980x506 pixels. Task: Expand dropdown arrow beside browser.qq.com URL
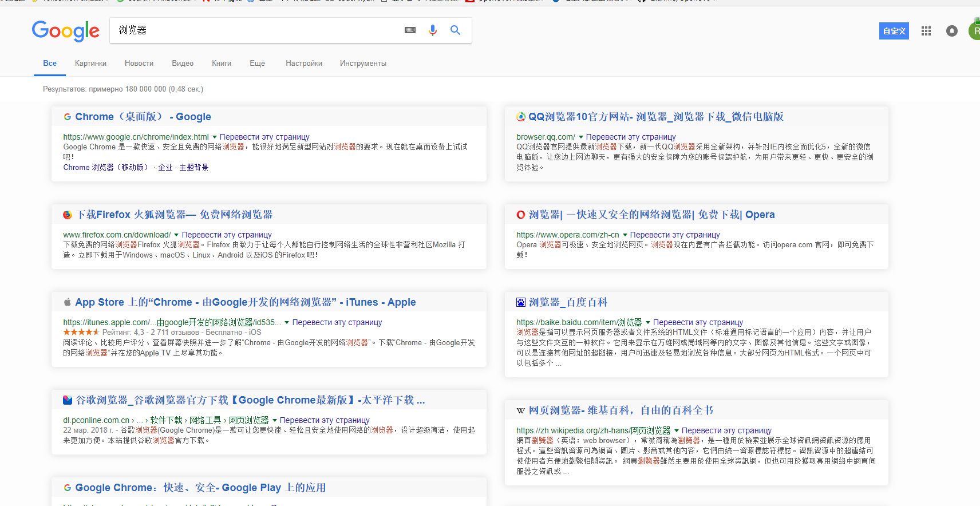[581, 137]
